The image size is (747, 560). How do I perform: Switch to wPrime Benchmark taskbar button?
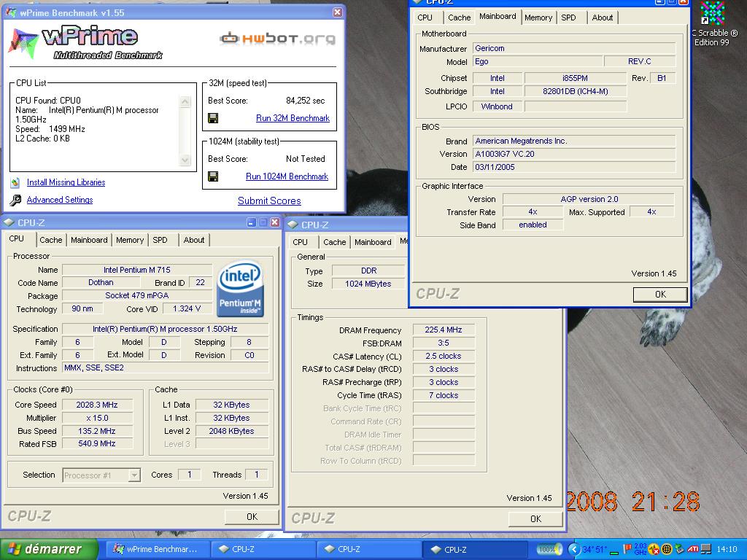click(x=158, y=549)
